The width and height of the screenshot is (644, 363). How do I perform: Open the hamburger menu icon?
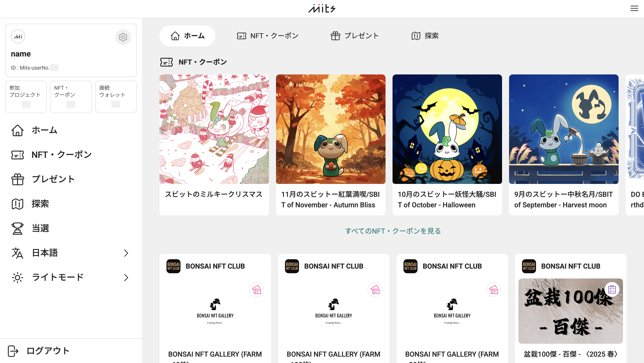tap(634, 9)
